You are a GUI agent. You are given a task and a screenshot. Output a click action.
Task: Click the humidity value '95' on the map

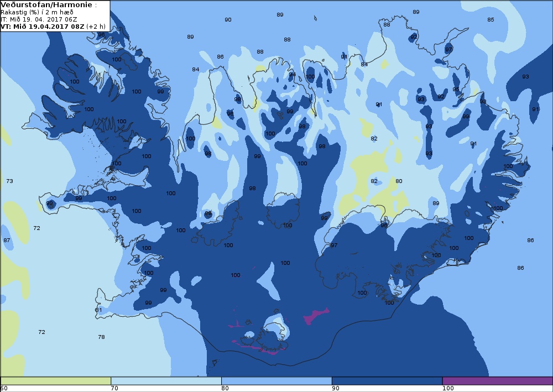tap(456, 90)
